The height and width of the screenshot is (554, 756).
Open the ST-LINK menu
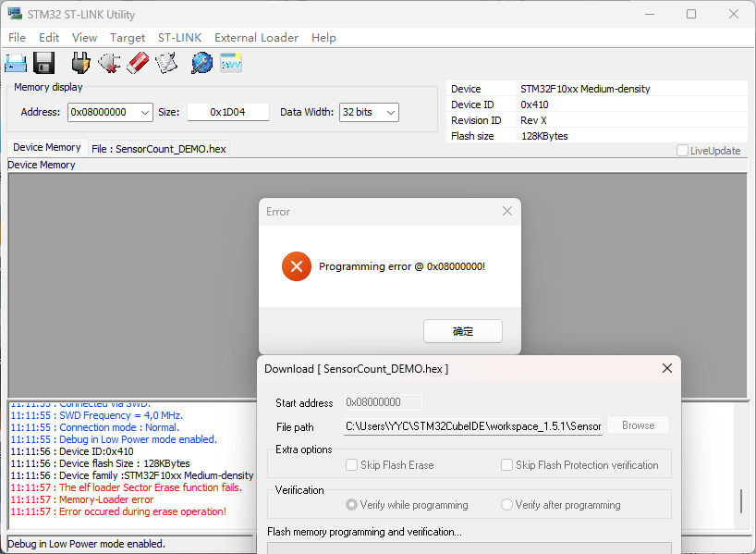click(x=179, y=38)
